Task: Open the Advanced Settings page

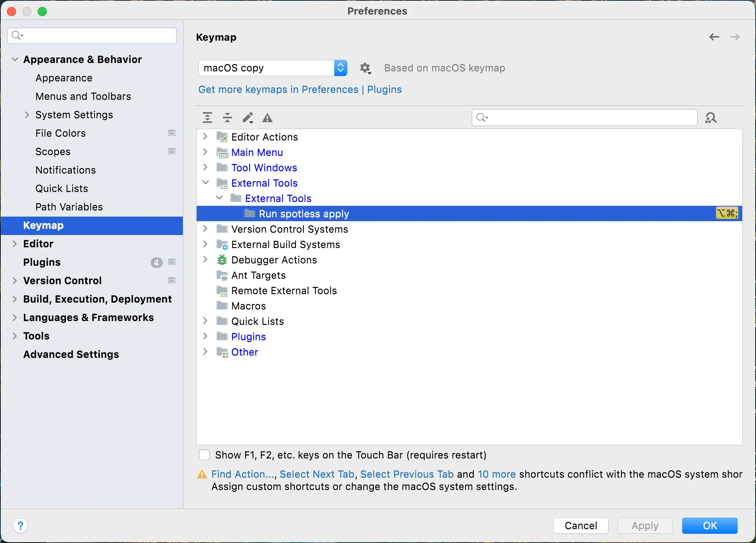Action: 71,354
